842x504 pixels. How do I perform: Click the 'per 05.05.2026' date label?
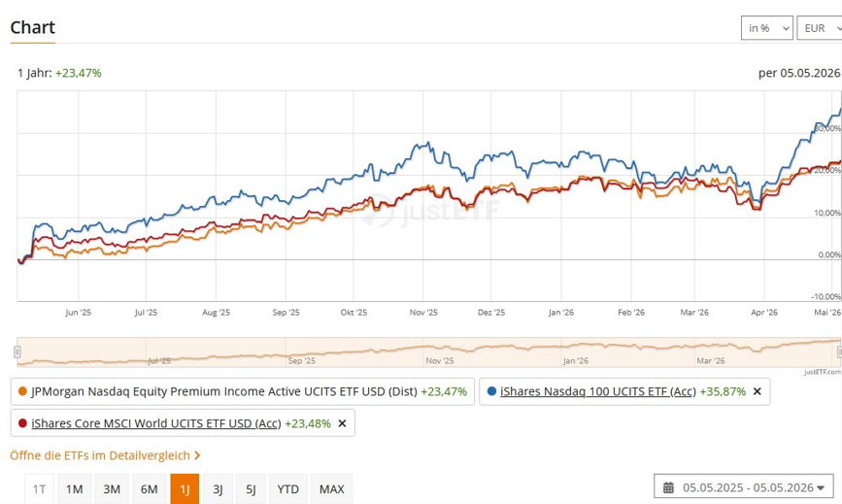tap(799, 73)
